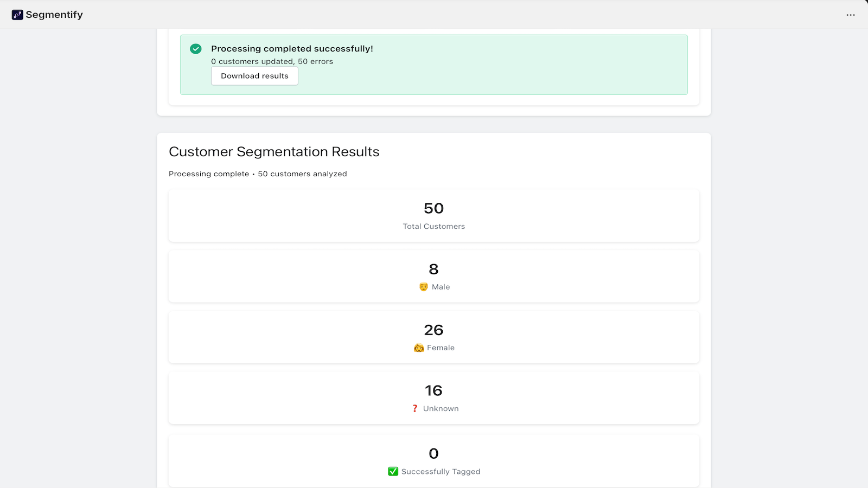Open the overflow menu in the top bar
868x488 pixels.
click(x=850, y=15)
